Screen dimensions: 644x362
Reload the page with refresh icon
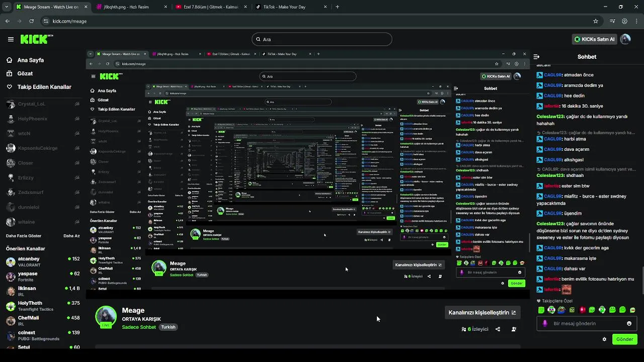click(31, 21)
